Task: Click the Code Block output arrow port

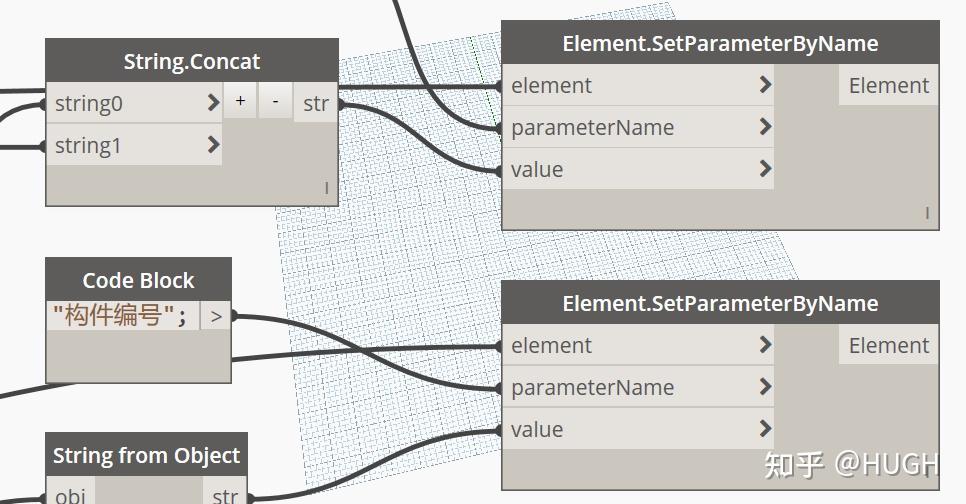Action: pos(215,318)
